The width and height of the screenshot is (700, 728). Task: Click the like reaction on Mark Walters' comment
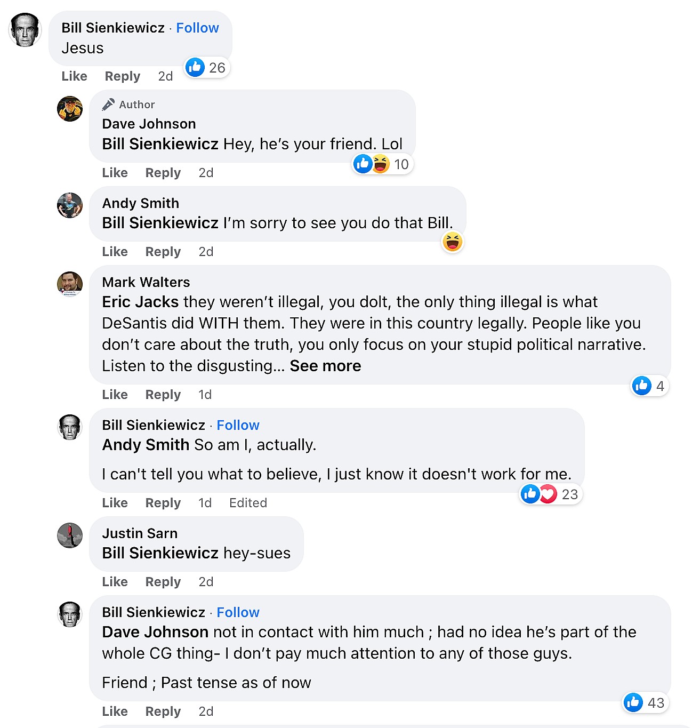pos(642,386)
